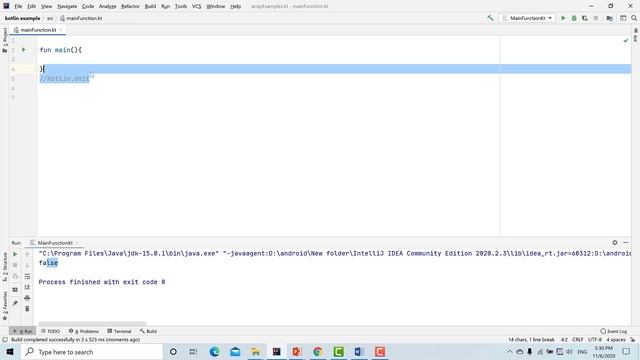
Task: Show hidden system tray icons
Action: pos(509,351)
